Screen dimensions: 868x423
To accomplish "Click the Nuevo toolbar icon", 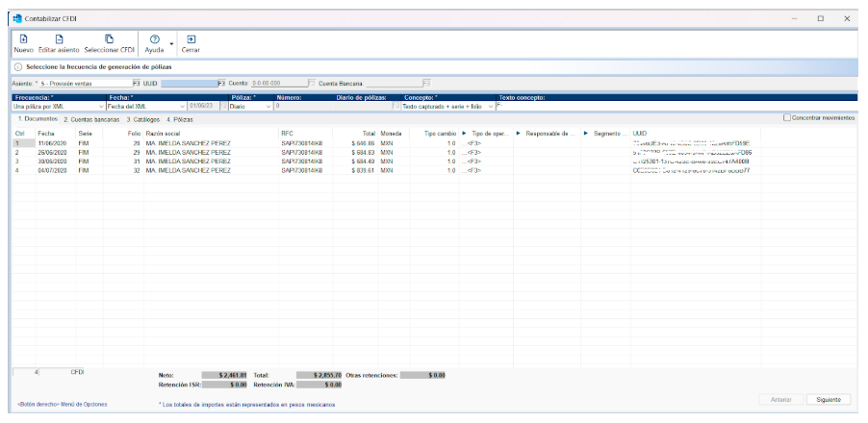I will tap(23, 43).
